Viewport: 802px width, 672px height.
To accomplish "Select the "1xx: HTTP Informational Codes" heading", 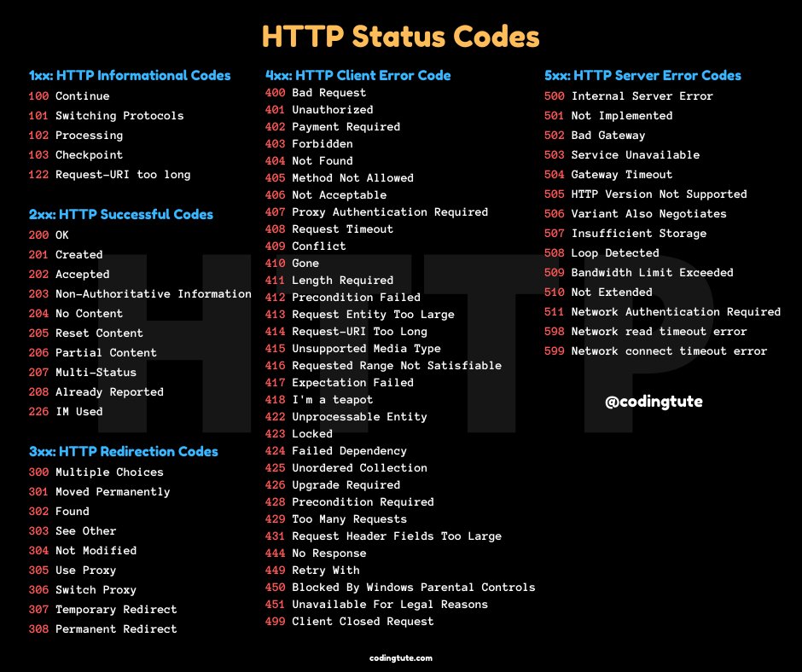I will click(130, 76).
